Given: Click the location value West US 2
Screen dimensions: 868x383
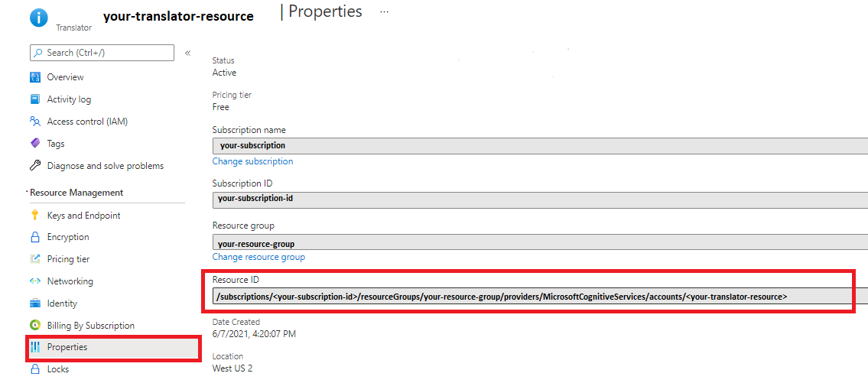Looking at the screenshot, I should coord(232,368).
